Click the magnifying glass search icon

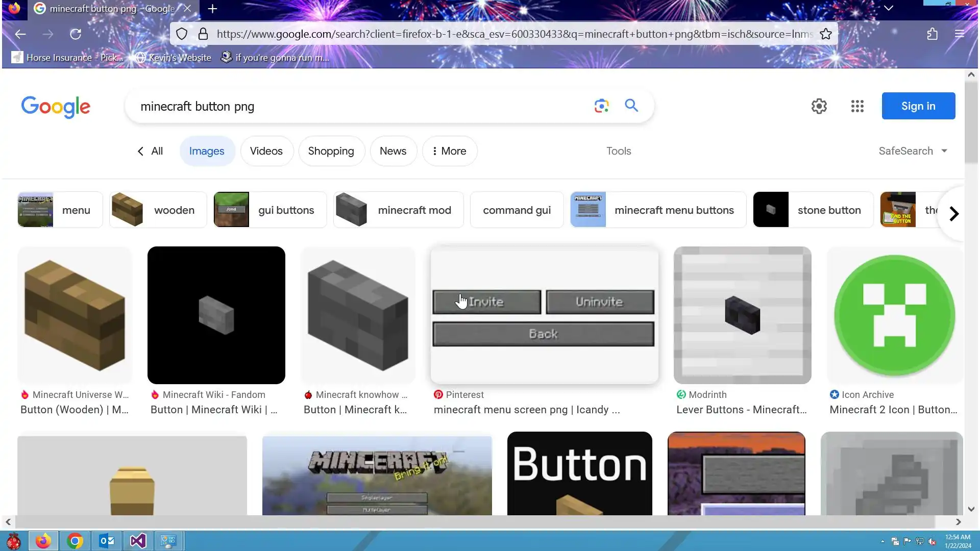point(631,106)
